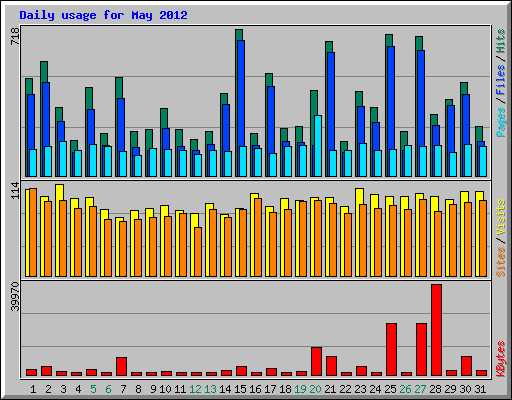This screenshot has width=512, height=400.
Task: Click the title 'Daily usage for May 2012'
Action: 103,15
